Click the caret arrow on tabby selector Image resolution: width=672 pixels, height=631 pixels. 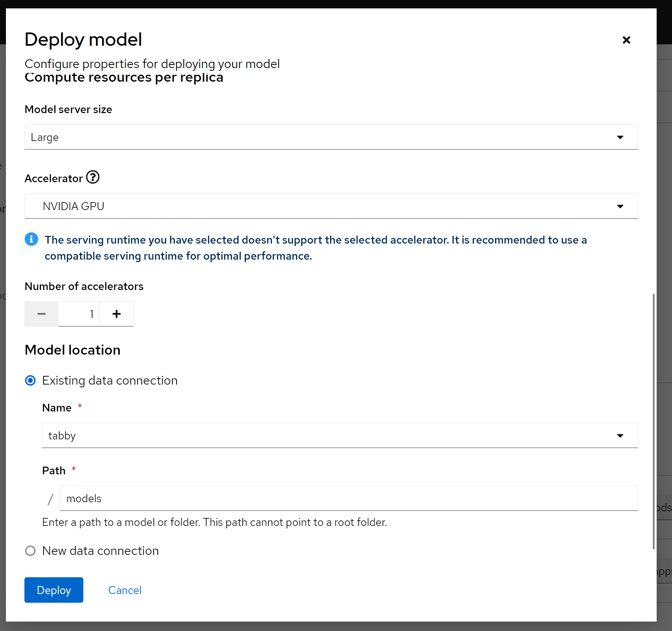(x=620, y=436)
